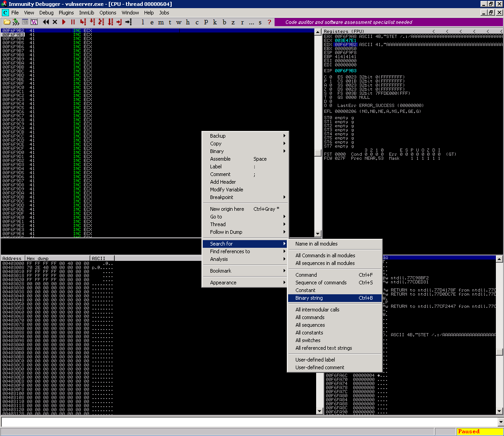Image resolution: width=504 pixels, height=436 pixels.
Task: Open the Options menu
Action: click(x=107, y=13)
